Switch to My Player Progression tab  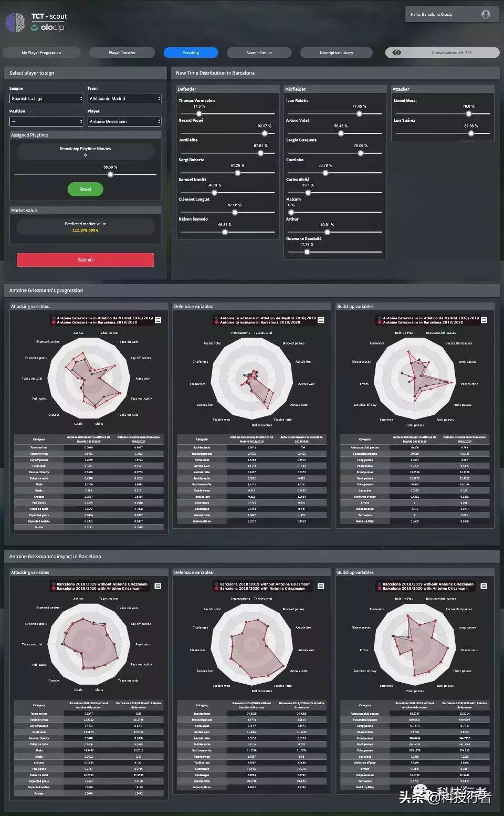tap(41, 53)
